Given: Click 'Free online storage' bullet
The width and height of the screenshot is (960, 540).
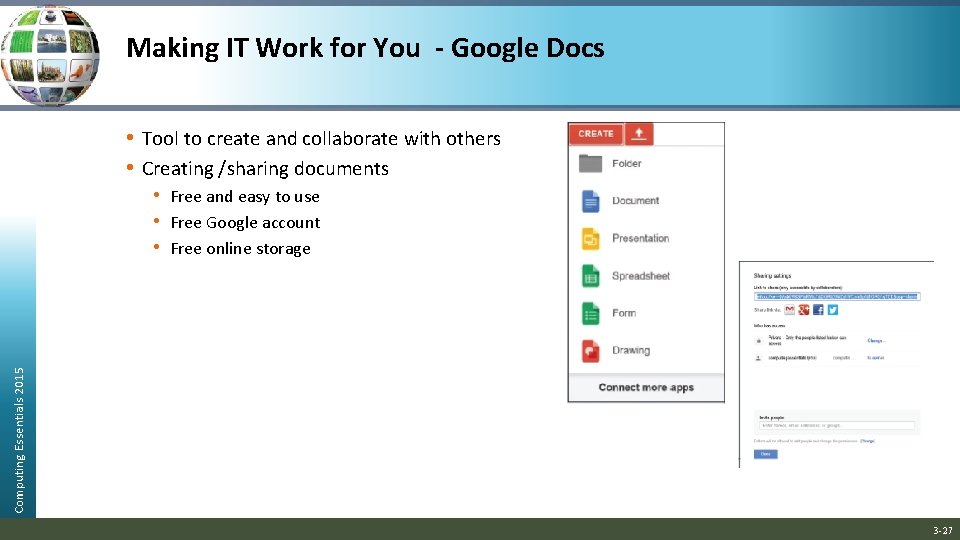Looking at the screenshot, I should pyautogui.click(x=241, y=249).
